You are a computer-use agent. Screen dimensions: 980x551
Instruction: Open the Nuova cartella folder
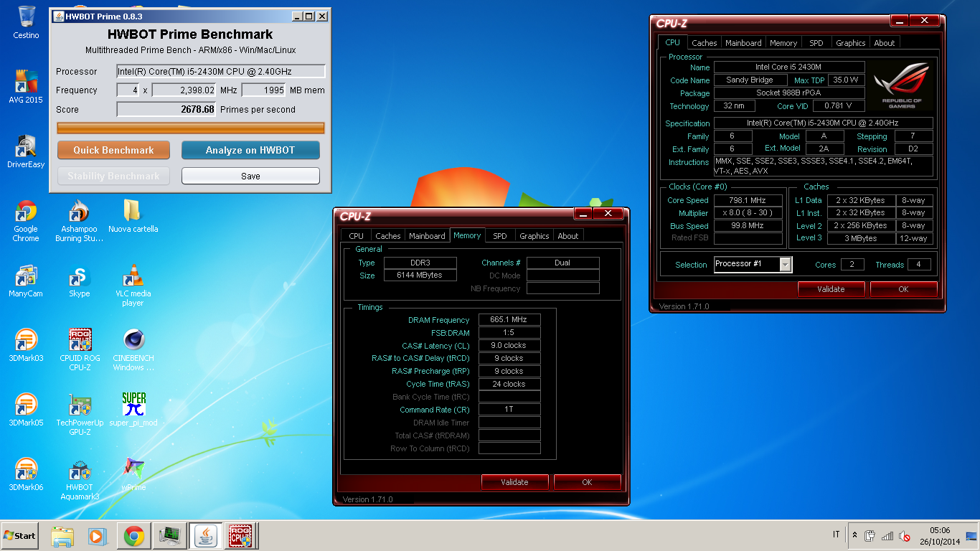133,216
